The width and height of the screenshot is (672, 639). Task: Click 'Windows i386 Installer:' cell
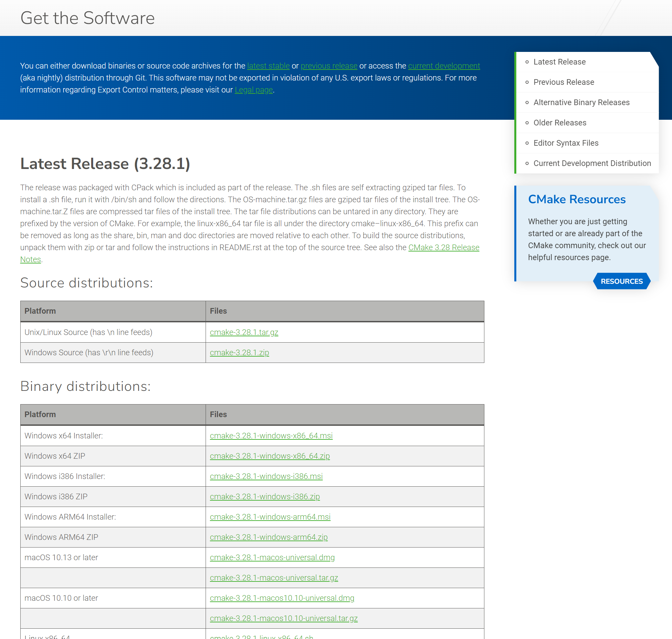(x=113, y=476)
